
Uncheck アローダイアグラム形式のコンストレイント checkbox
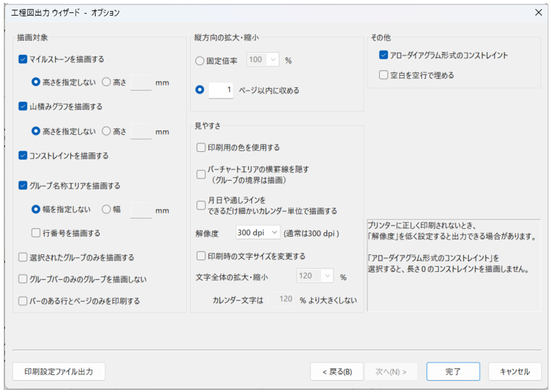pos(383,55)
